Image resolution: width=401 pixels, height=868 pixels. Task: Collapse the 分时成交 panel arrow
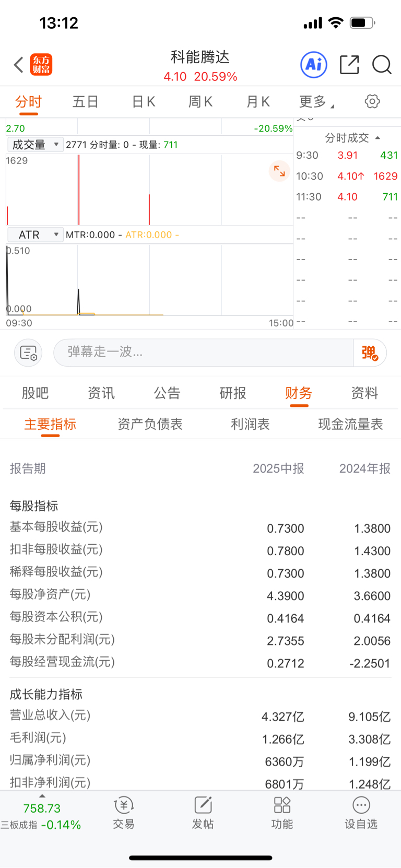click(x=378, y=138)
